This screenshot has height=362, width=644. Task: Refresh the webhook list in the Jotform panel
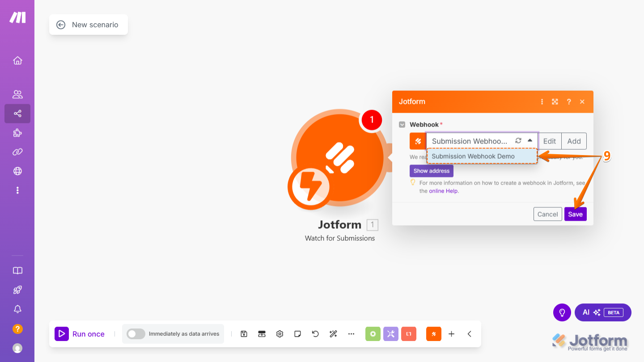[x=518, y=140]
